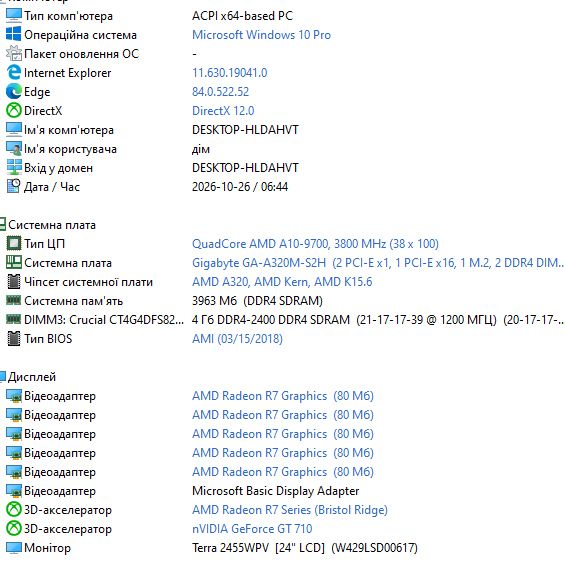Select the Пакет оновлення ОС label
The width and height of the screenshot is (565, 561).
point(81,54)
